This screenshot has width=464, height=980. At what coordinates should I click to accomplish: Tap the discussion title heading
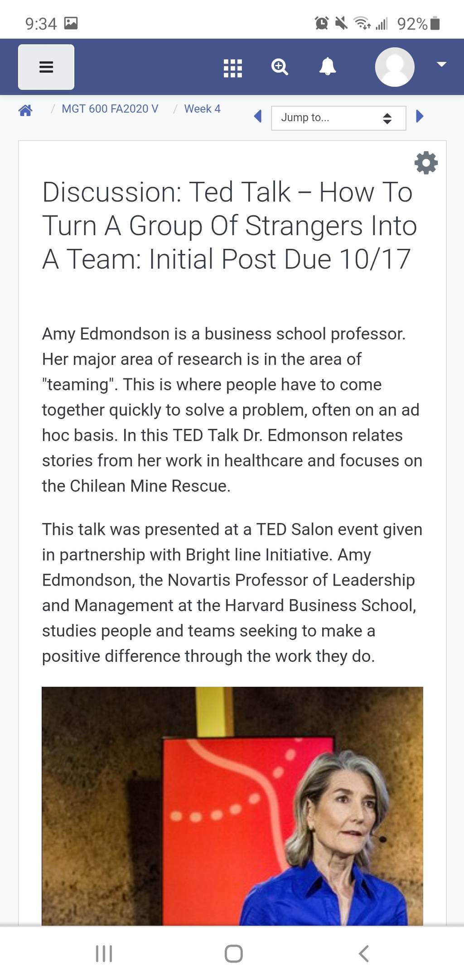(230, 225)
